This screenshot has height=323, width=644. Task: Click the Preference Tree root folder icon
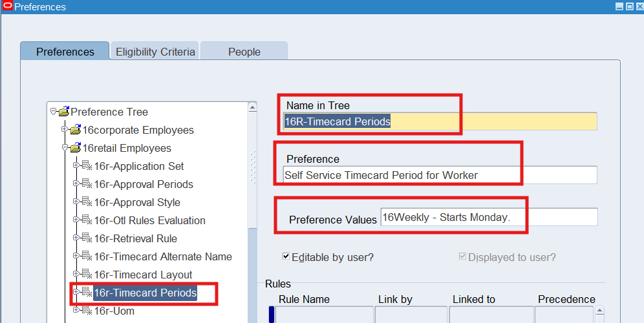[63, 112]
